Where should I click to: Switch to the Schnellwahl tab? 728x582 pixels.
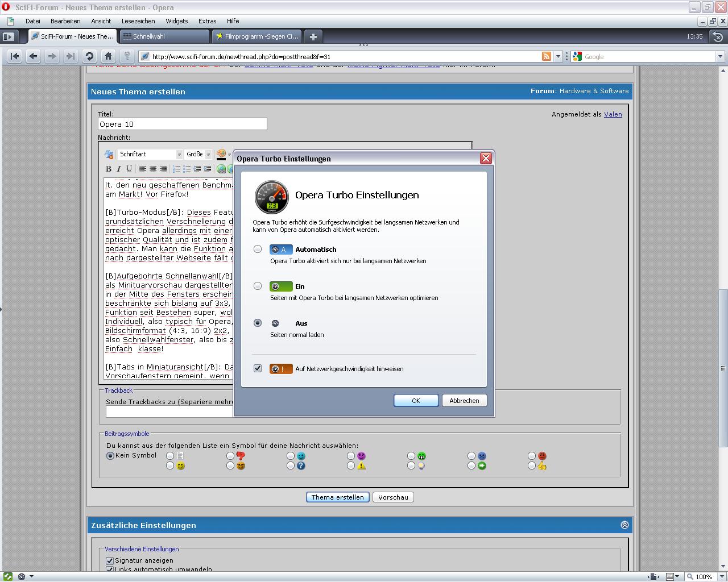165,36
